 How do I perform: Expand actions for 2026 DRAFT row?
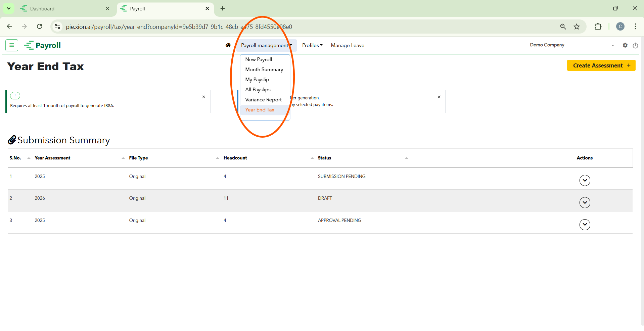[x=585, y=202]
